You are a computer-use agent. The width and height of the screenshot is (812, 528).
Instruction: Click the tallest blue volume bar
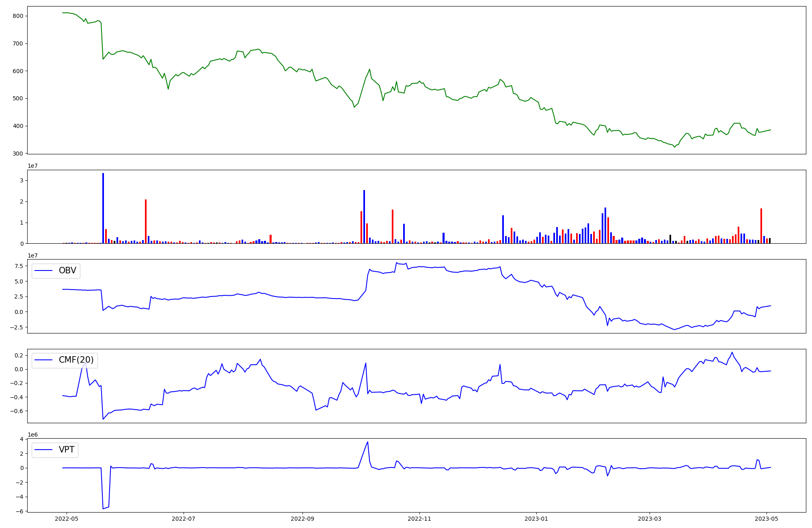click(x=103, y=208)
